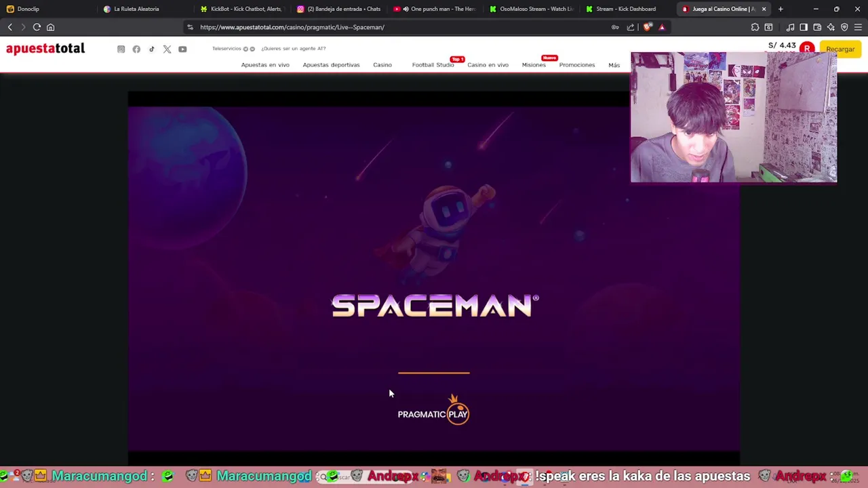
Task: Open Apuesta Total YouTube channel
Action: (x=182, y=49)
